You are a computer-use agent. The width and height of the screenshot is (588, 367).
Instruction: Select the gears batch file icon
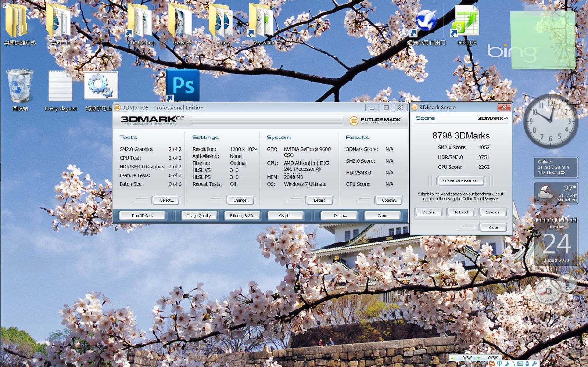101,85
